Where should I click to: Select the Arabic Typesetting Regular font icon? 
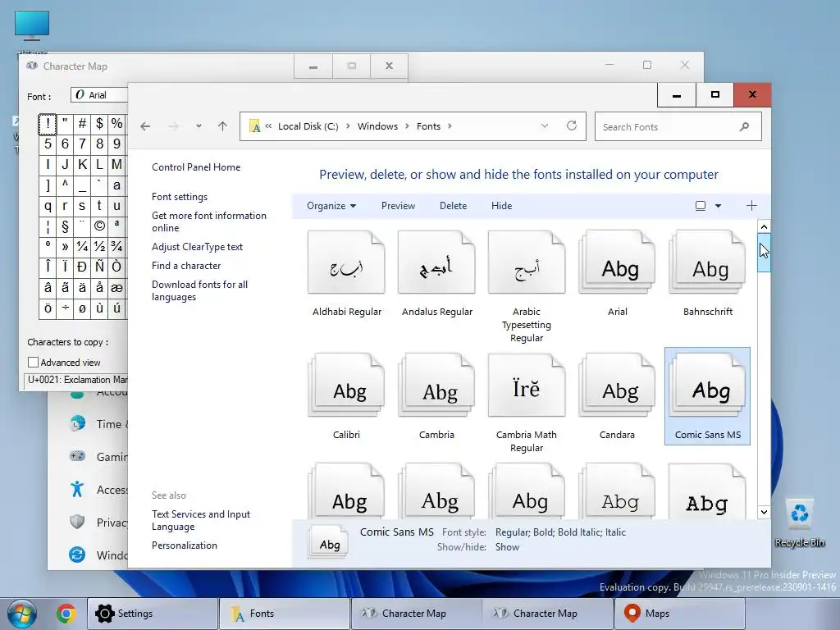(527, 262)
